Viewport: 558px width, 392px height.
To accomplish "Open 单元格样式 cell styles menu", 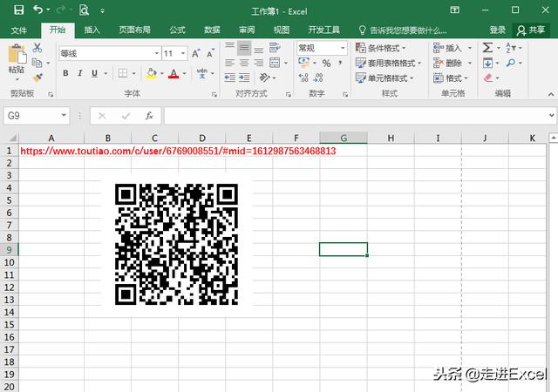I will click(x=384, y=78).
